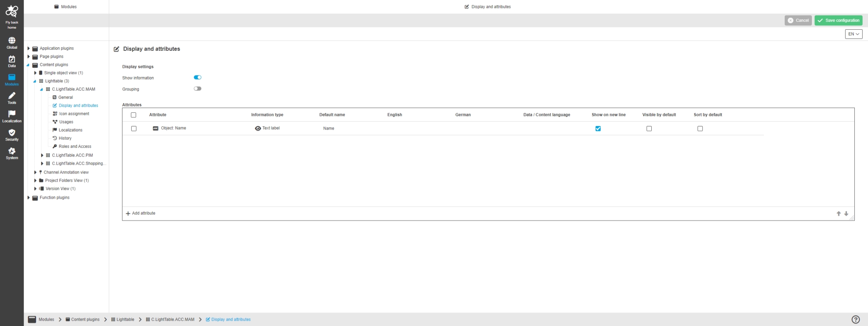Image resolution: width=868 pixels, height=326 pixels.
Task: Click the Object: Name attribute type icon
Action: (156, 128)
